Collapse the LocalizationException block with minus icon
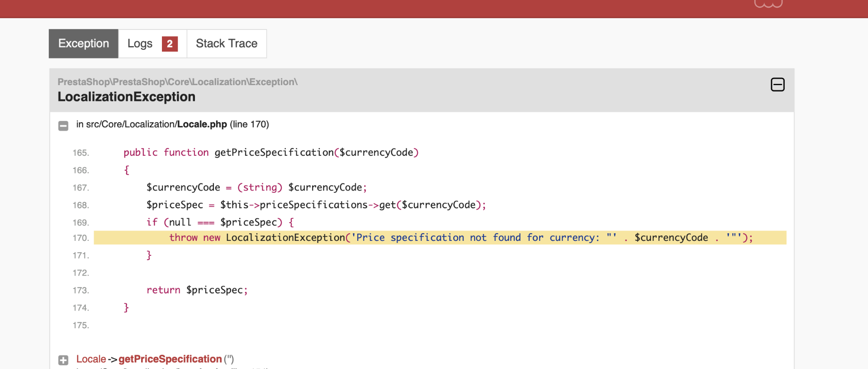The height and width of the screenshot is (369, 868). 778,85
